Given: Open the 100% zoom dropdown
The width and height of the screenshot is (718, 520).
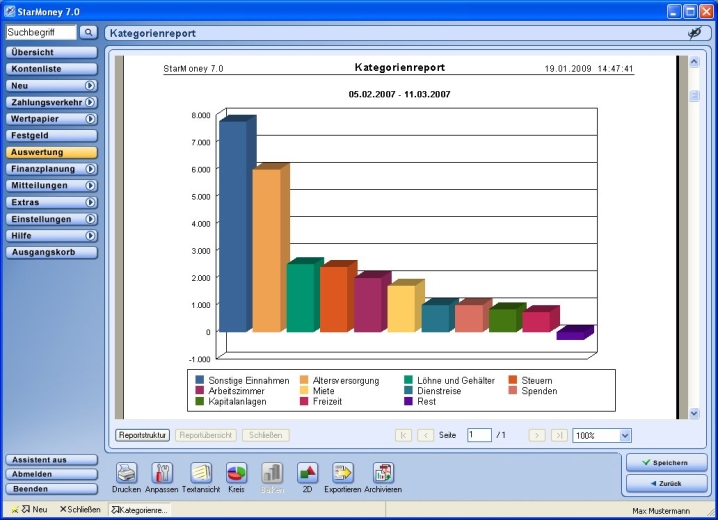Looking at the screenshot, I should pyautogui.click(x=625, y=436).
